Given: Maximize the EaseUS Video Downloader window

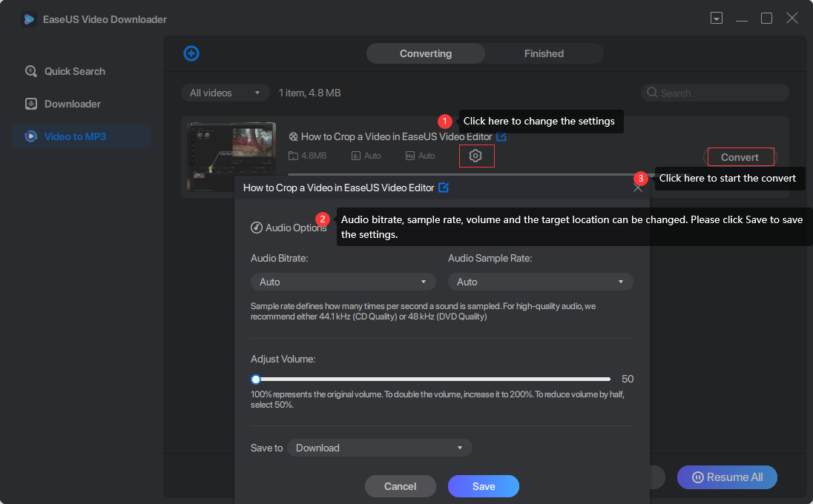Looking at the screenshot, I should [766, 18].
